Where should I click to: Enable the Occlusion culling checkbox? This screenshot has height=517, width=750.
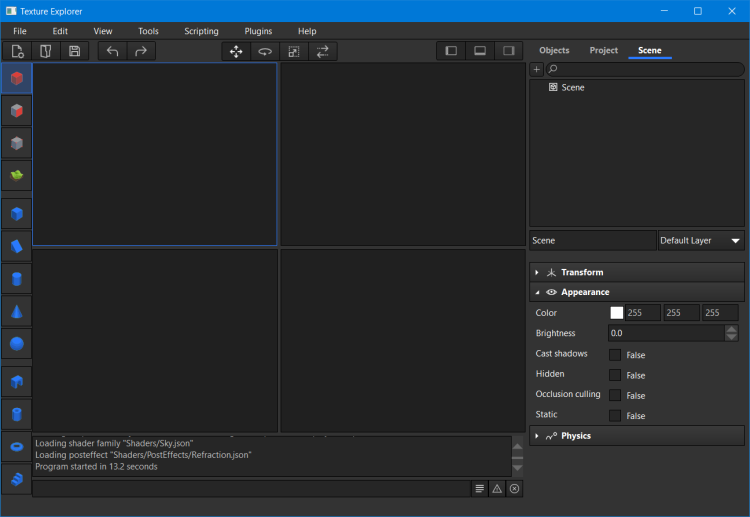click(x=615, y=395)
